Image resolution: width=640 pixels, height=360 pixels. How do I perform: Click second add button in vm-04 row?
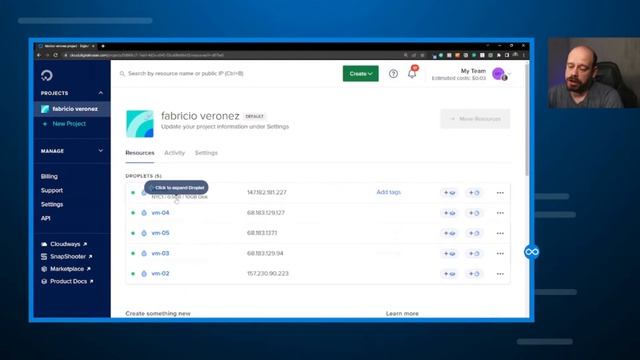(x=474, y=213)
